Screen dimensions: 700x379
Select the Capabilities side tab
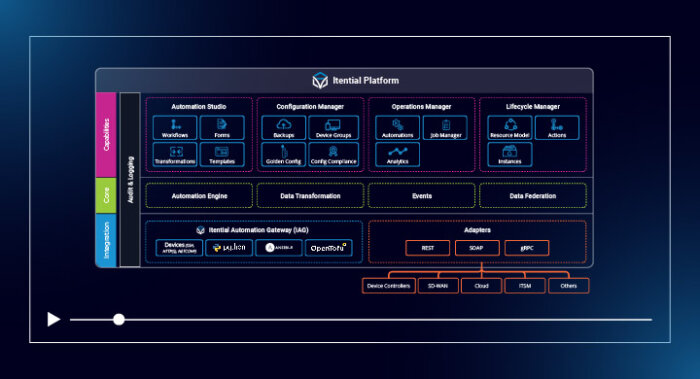pyautogui.click(x=106, y=135)
